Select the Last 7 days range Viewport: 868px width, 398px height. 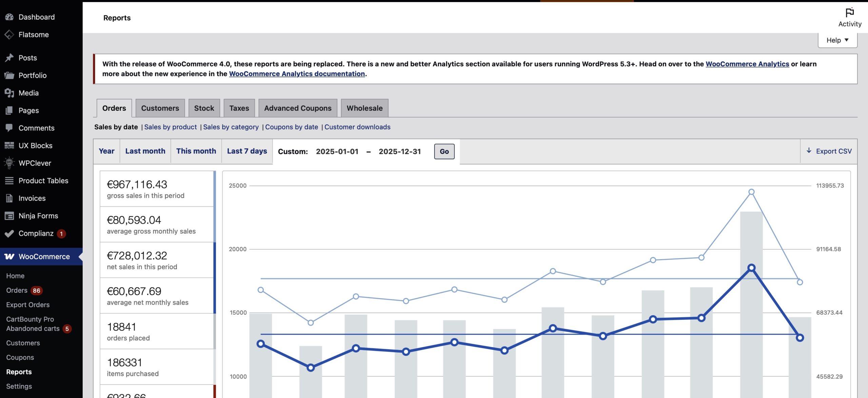[x=247, y=151]
